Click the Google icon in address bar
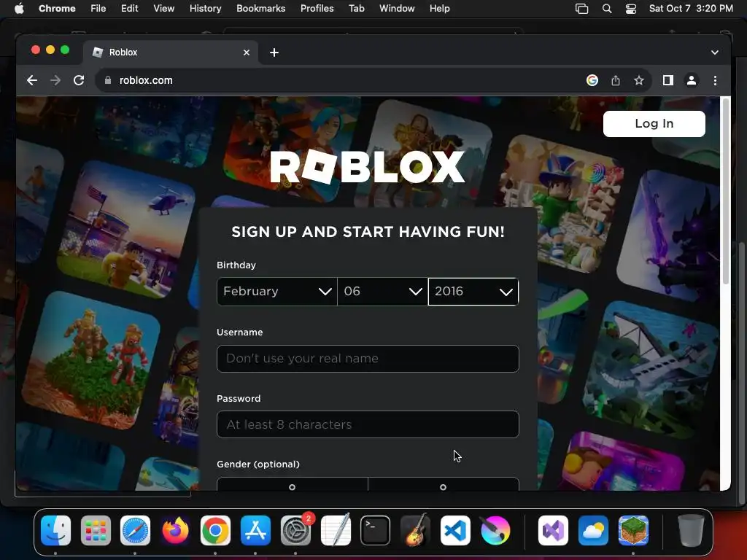The width and height of the screenshot is (747, 560). pyautogui.click(x=592, y=80)
